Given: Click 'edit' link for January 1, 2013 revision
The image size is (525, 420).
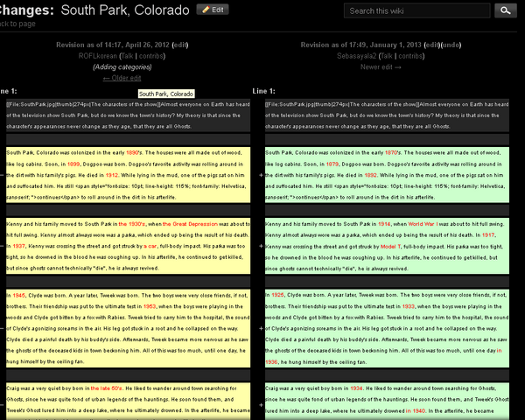Looking at the screenshot, I should [x=432, y=45].
